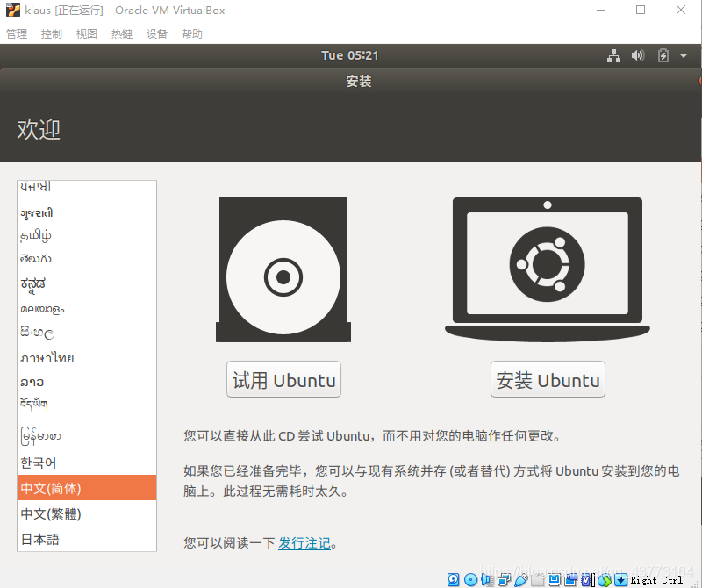This screenshot has width=702, height=588.
Task: Select Lao ລາວ language entry
Action: tap(87, 382)
